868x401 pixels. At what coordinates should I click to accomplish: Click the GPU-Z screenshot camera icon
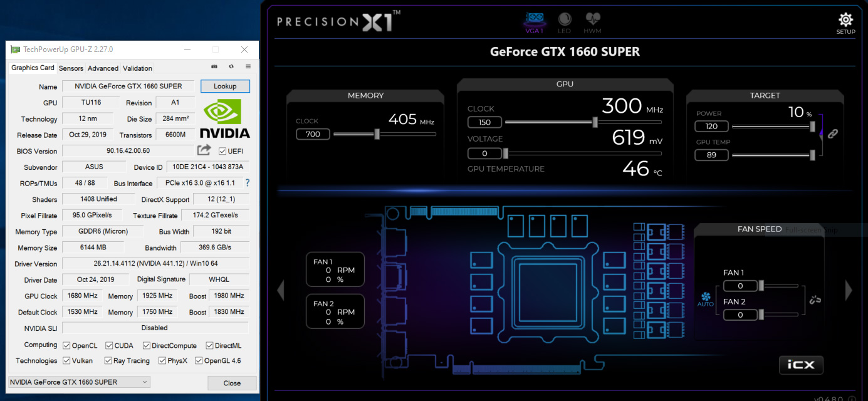pos(214,66)
